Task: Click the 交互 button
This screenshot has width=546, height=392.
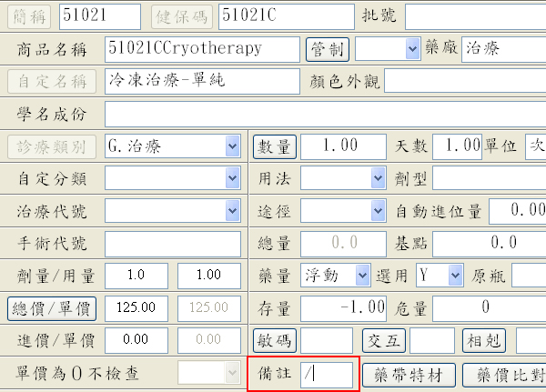Action: 383,341
